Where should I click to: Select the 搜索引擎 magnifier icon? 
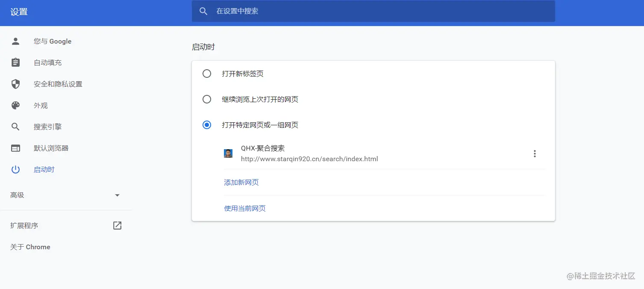16,127
